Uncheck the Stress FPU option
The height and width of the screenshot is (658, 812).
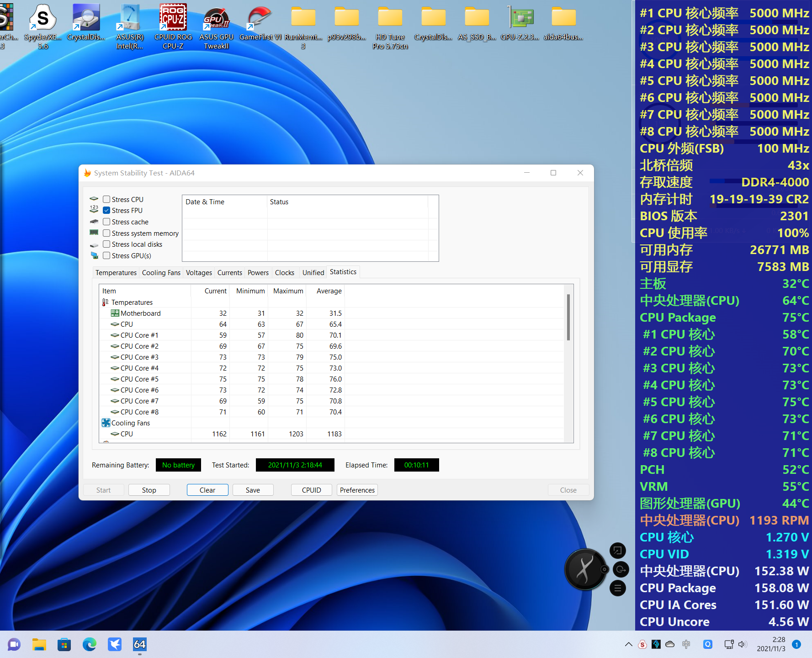106,210
